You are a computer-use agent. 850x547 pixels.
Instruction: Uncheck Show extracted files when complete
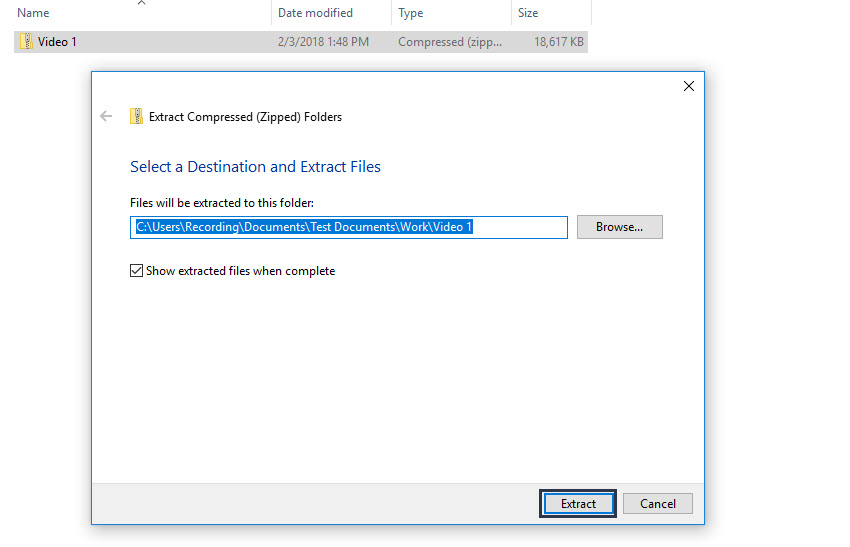tap(137, 271)
